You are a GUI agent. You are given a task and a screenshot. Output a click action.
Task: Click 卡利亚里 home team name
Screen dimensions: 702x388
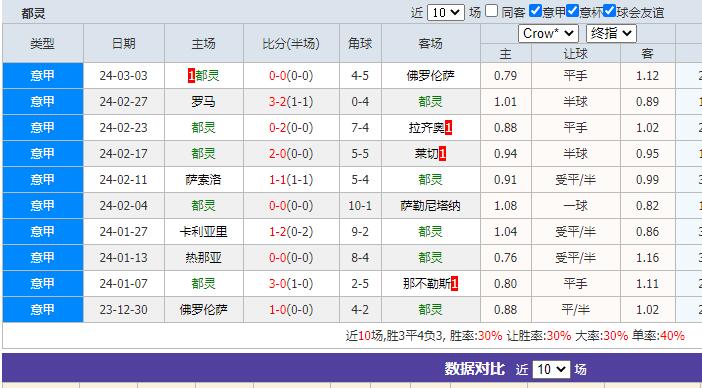(x=203, y=231)
